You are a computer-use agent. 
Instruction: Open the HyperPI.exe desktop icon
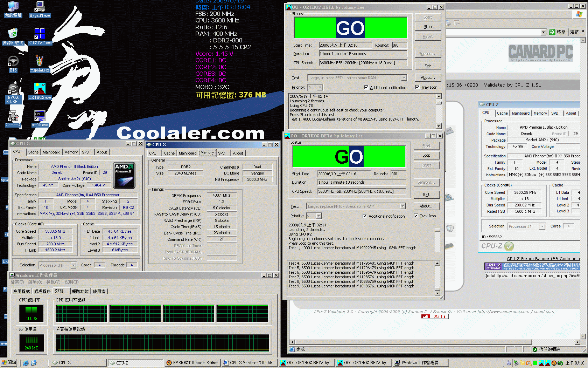click(x=40, y=9)
